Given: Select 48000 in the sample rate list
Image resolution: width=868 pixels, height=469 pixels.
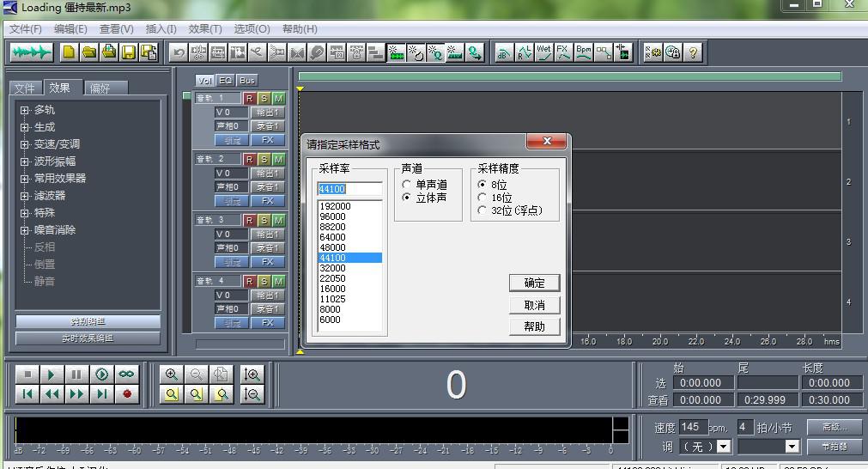Looking at the screenshot, I should click(349, 247).
